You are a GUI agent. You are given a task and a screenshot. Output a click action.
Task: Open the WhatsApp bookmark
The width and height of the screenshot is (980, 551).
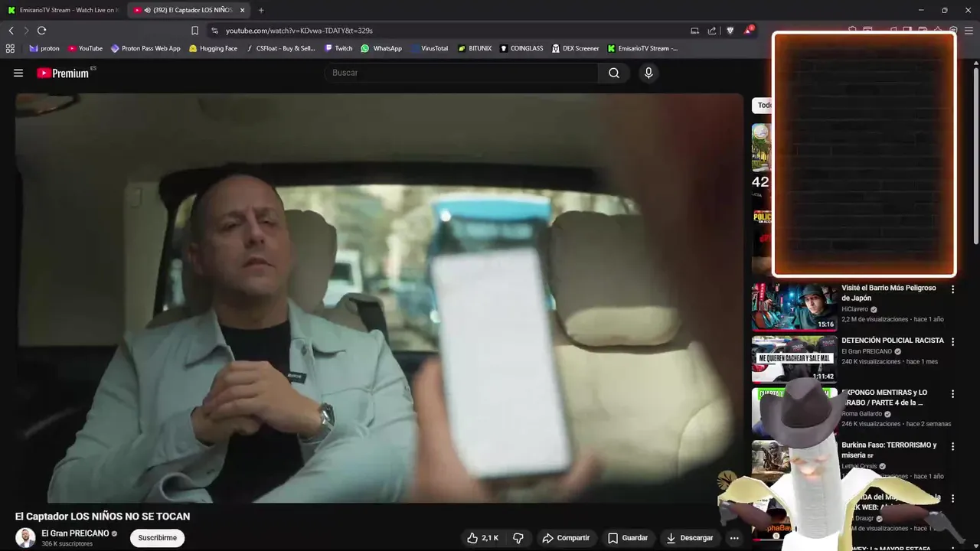pos(381,48)
